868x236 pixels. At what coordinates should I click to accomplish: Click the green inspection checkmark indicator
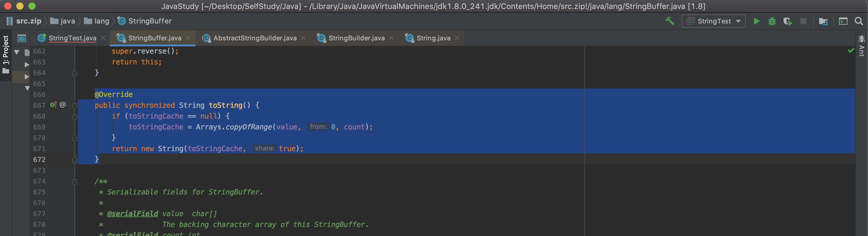(851, 51)
